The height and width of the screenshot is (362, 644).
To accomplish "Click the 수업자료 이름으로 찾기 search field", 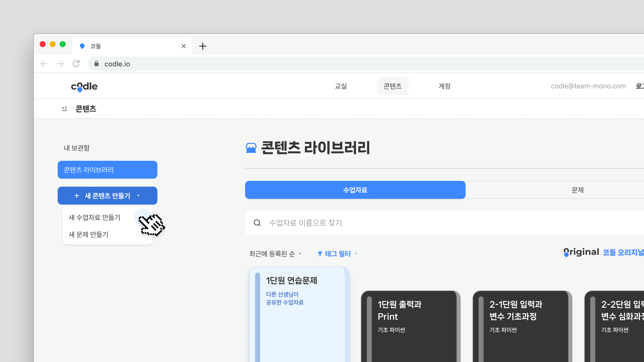I will click(444, 223).
